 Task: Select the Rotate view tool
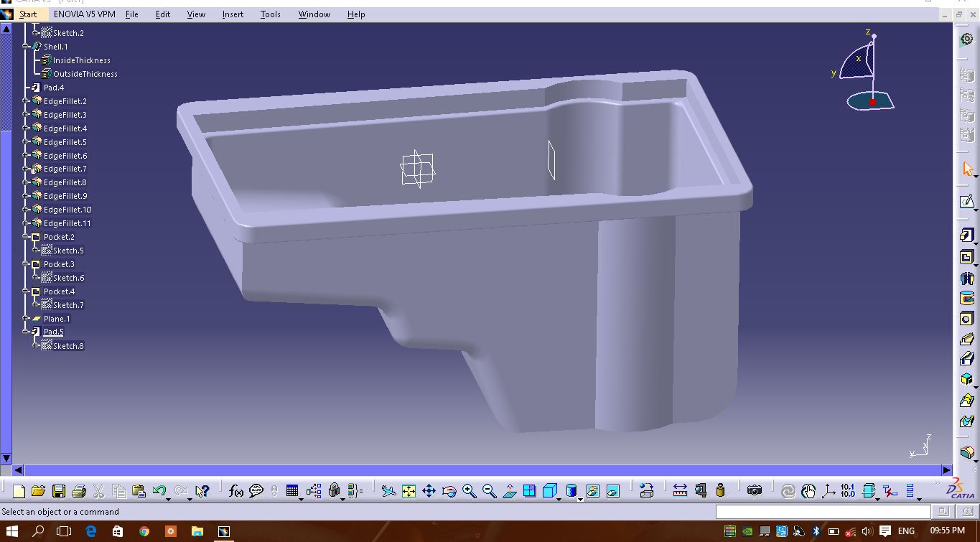coord(449,491)
